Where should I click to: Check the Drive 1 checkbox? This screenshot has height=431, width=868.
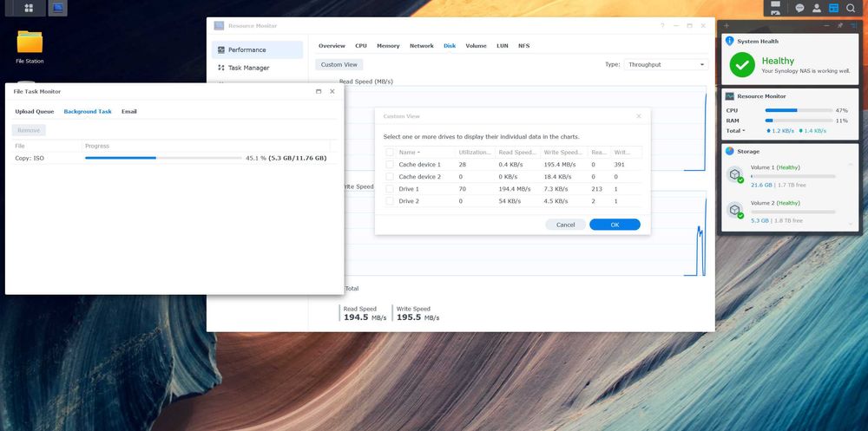pyautogui.click(x=390, y=189)
